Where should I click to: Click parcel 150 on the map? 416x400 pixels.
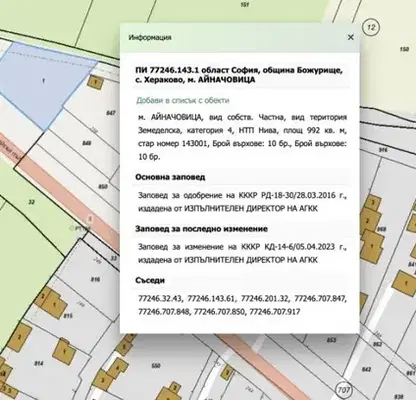pyautogui.click(x=404, y=49)
